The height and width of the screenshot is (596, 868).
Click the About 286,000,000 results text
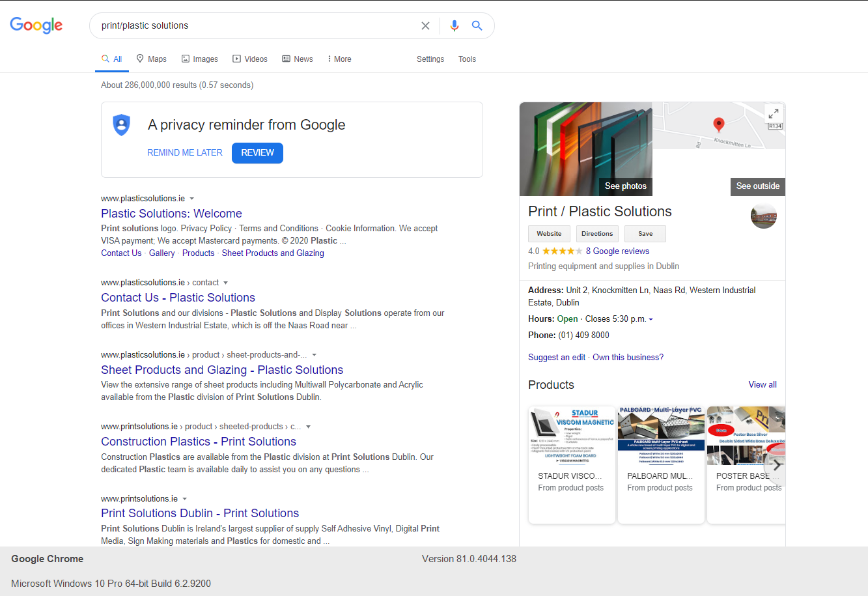(177, 85)
